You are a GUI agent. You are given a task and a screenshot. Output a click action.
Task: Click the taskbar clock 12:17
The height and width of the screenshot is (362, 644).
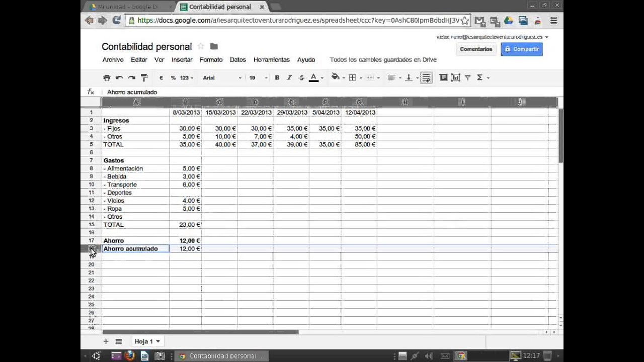[x=531, y=356]
